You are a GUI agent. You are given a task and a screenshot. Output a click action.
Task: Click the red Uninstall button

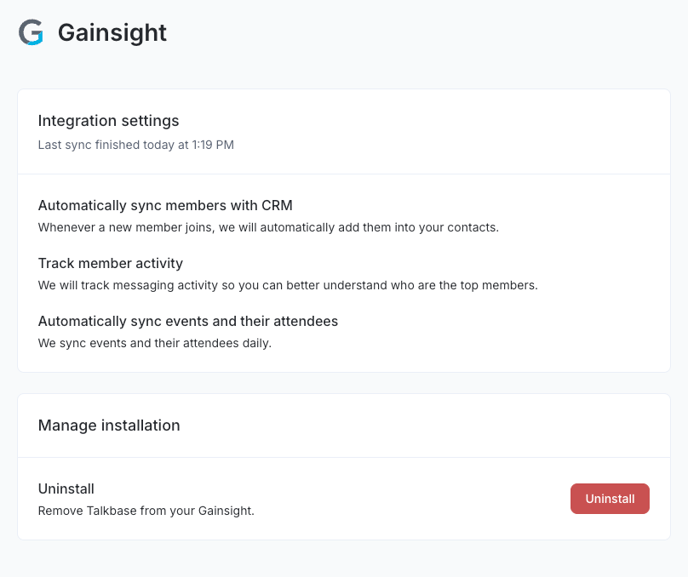(x=610, y=498)
